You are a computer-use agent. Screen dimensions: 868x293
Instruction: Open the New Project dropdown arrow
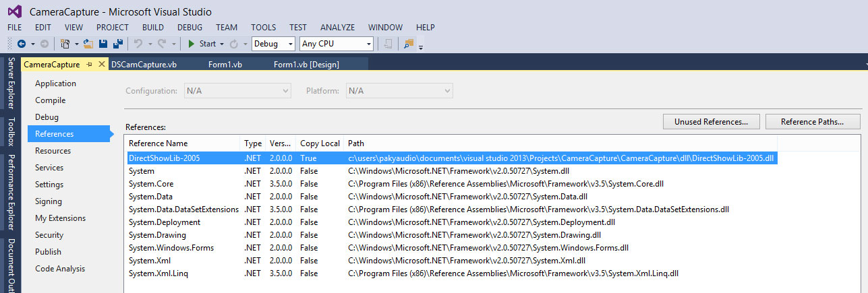(x=76, y=44)
